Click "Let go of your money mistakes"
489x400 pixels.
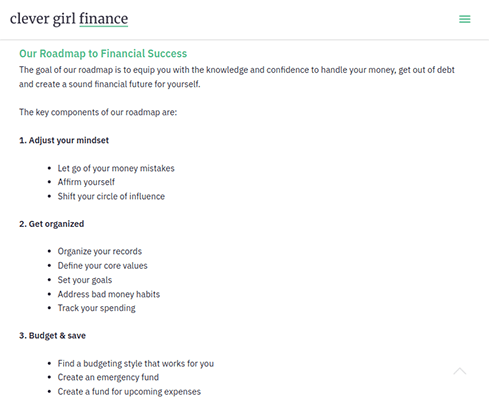[x=116, y=168]
